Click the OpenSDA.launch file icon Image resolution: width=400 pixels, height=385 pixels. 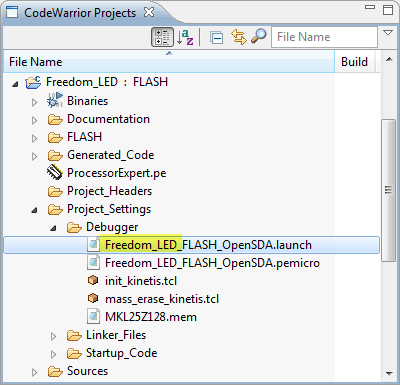click(x=93, y=244)
